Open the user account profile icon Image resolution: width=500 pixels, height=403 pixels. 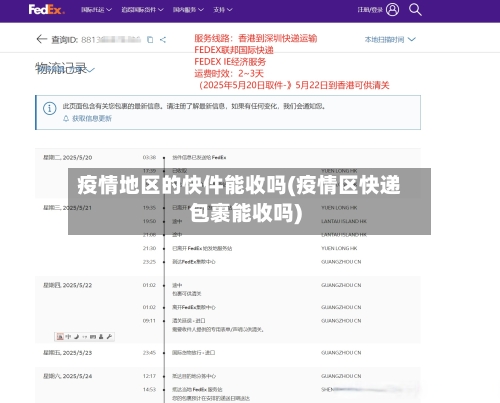click(392, 10)
